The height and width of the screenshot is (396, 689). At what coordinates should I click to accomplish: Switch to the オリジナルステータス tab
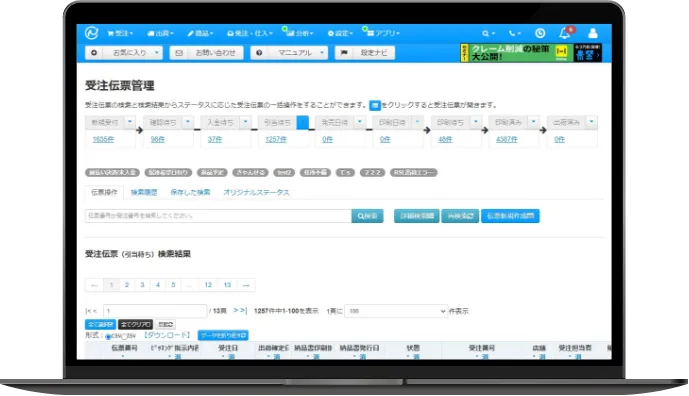[x=256, y=193]
